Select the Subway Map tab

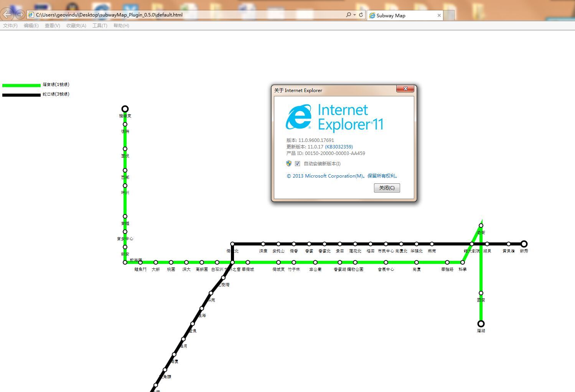pos(405,15)
